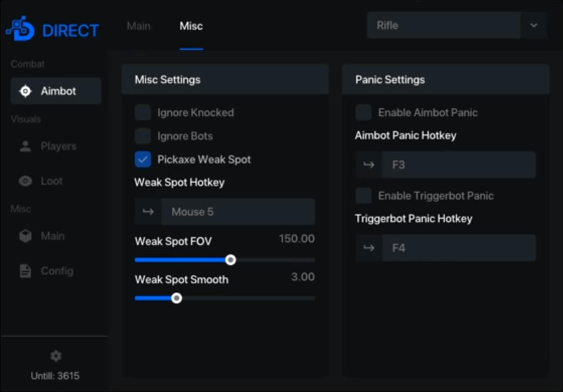Viewport: 563px width, 392px height.
Task: Click the F3 Aimbot Panic hotkey field
Action: click(x=459, y=165)
